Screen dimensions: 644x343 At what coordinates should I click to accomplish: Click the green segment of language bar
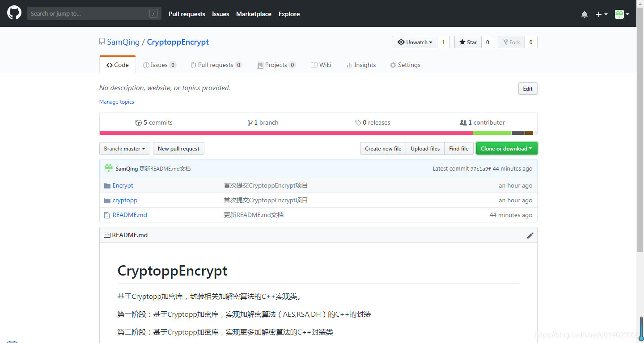[x=492, y=133]
